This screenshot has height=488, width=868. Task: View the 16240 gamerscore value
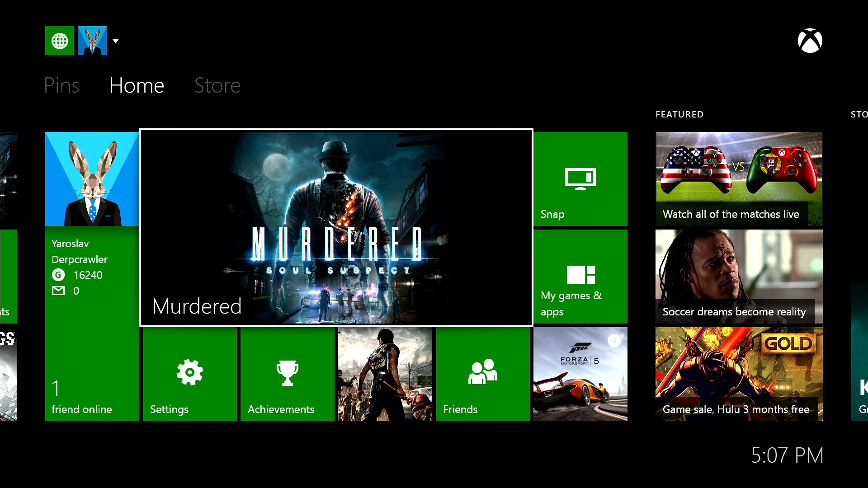point(88,275)
